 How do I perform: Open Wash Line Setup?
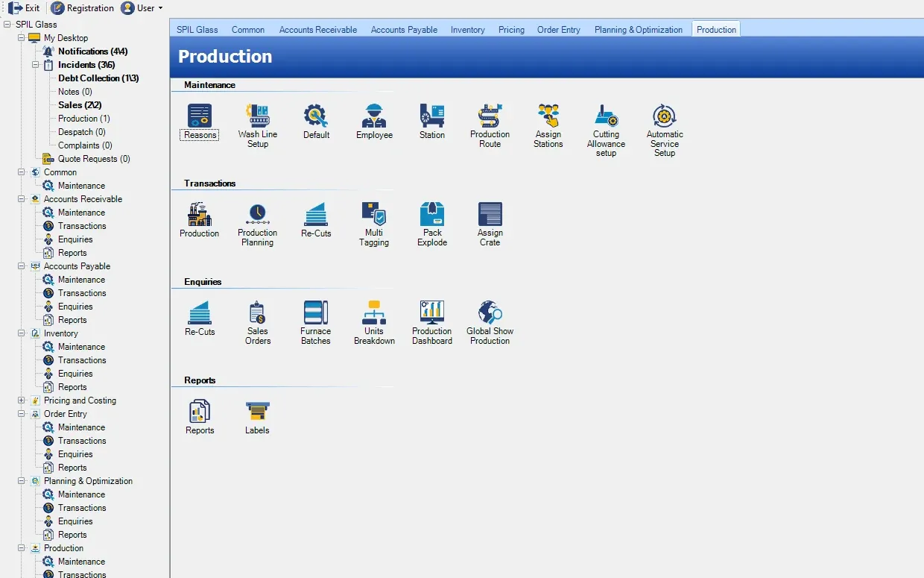point(258,126)
